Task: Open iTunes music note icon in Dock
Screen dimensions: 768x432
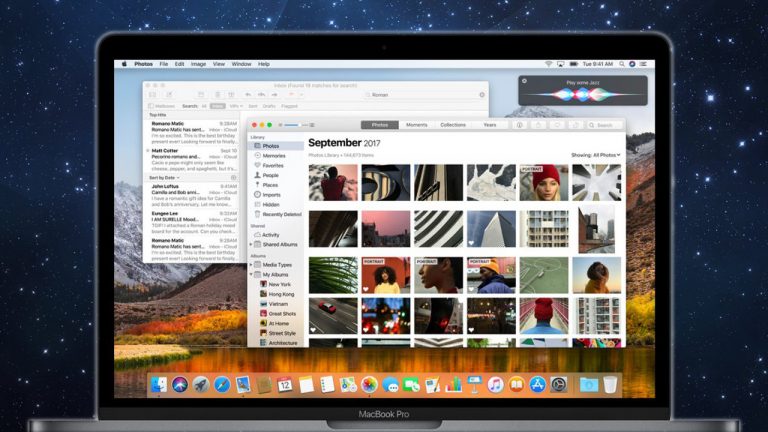Action: pyautogui.click(x=495, y=384)
